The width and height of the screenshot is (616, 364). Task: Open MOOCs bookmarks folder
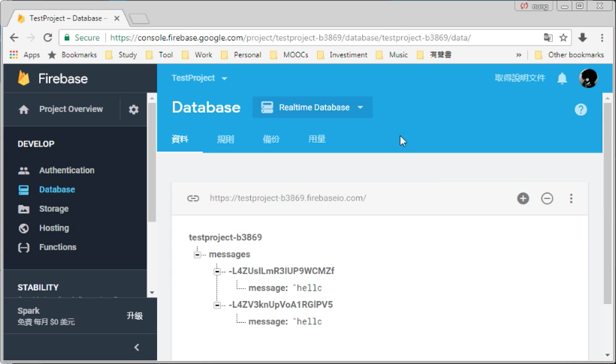click(289, 55)
